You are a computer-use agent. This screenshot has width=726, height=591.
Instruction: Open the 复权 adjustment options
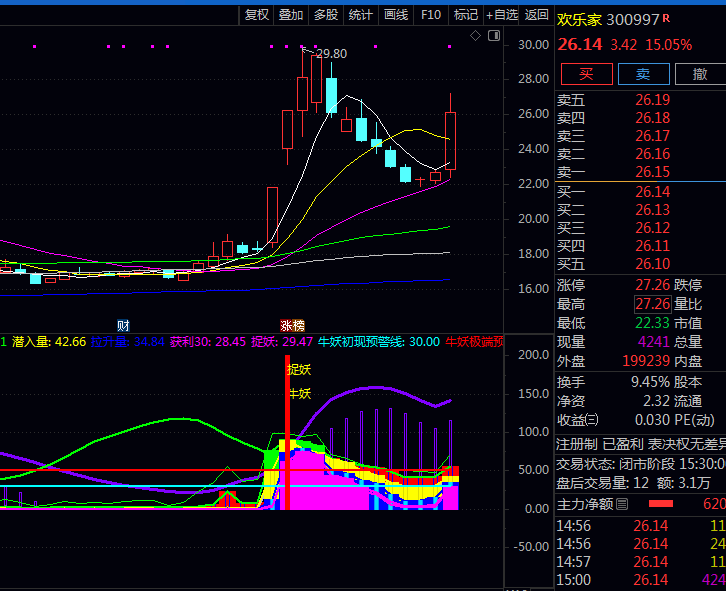[257, 14]
